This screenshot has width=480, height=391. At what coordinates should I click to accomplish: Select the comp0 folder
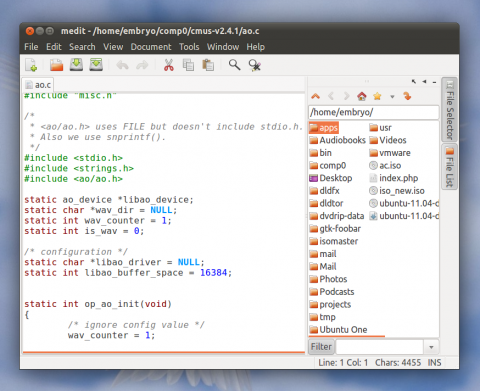[x=328, y=166]
